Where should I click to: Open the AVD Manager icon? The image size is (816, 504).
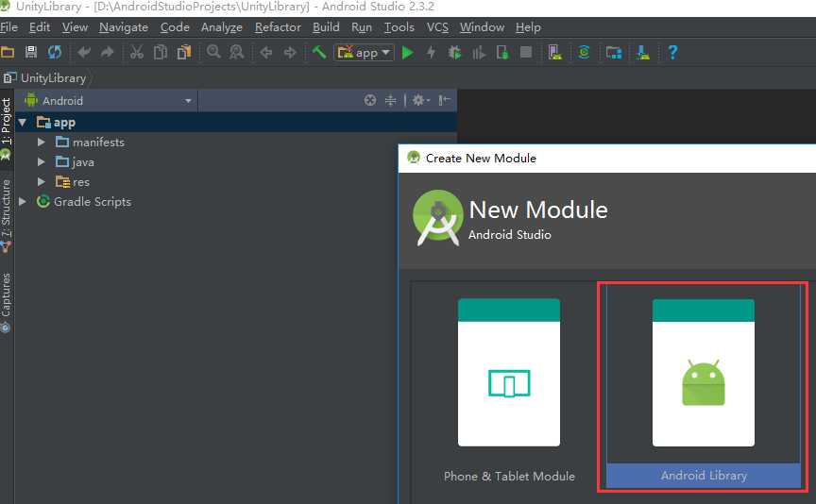(x=554, y=52)
